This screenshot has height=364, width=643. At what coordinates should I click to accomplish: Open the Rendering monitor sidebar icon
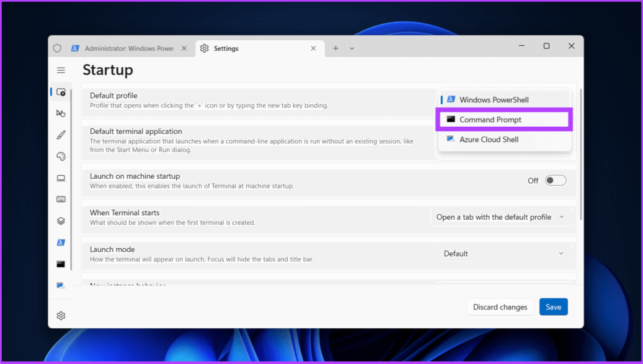(61, 178)
